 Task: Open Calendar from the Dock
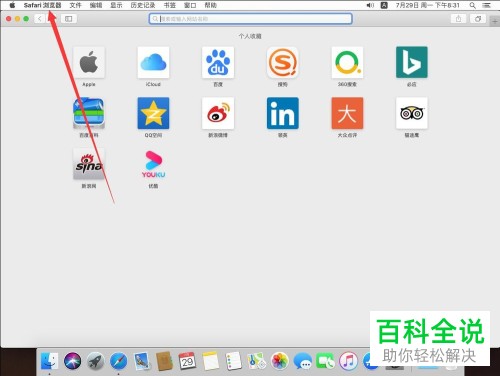pos(187,361)
